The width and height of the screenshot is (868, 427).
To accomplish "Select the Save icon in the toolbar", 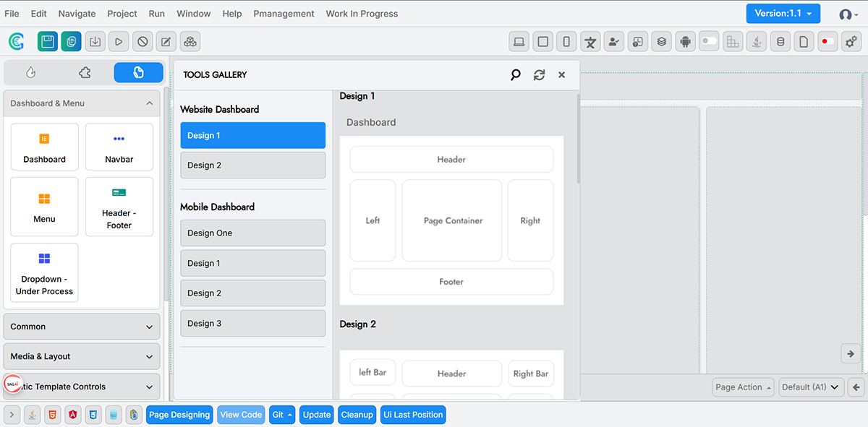I will (47, 41).
